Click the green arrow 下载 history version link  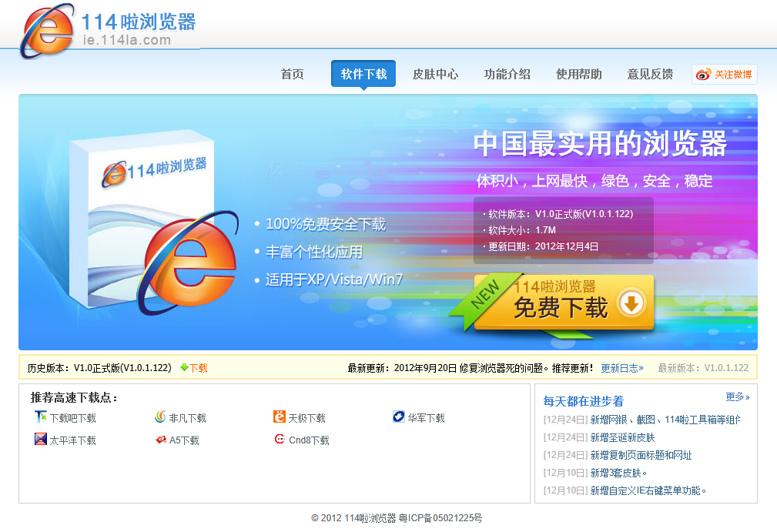pyautogui.click(x=194, y=368)
